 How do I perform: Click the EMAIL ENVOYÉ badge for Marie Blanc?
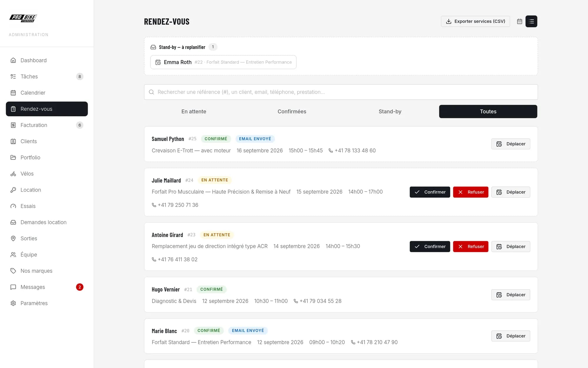248,331
